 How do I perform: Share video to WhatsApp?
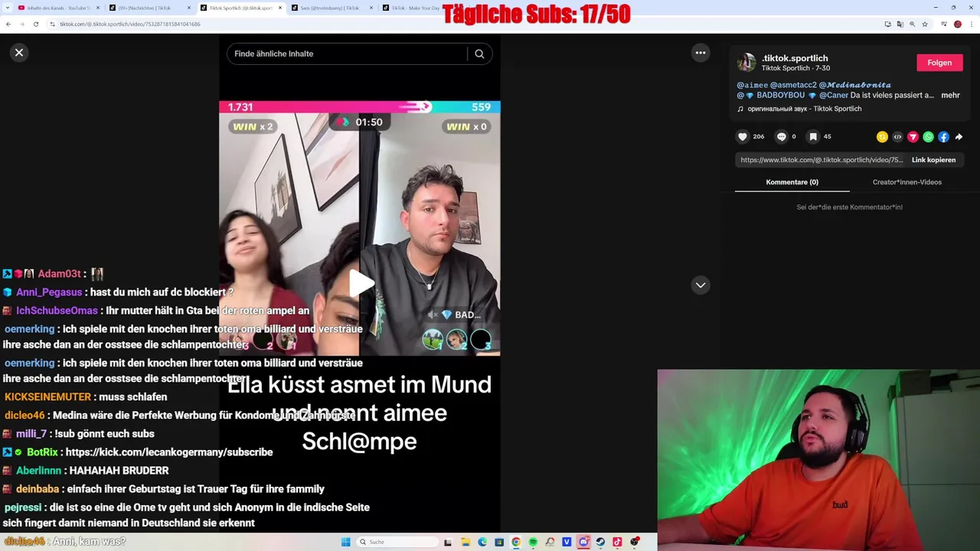(928, 137)
